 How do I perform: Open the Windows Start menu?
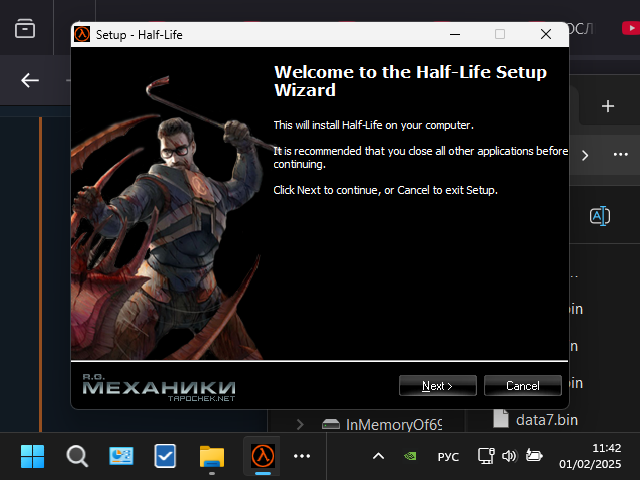(32, 456)
